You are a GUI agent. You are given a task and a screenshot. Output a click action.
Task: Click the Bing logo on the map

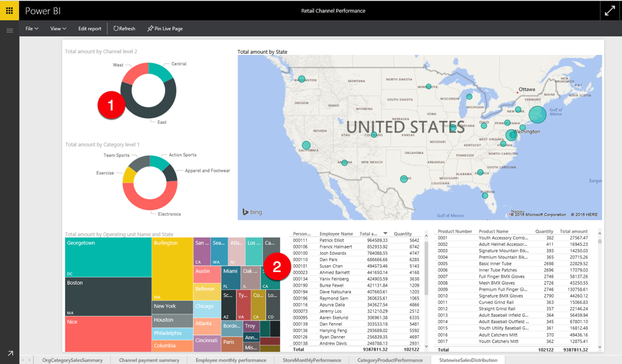tap(253, 212)
